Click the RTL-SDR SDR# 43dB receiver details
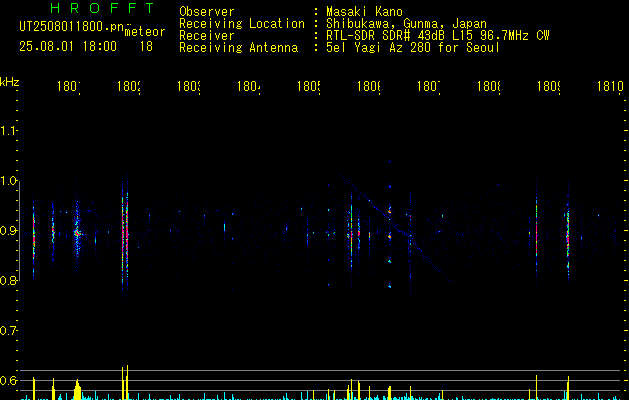 point(438,36)
